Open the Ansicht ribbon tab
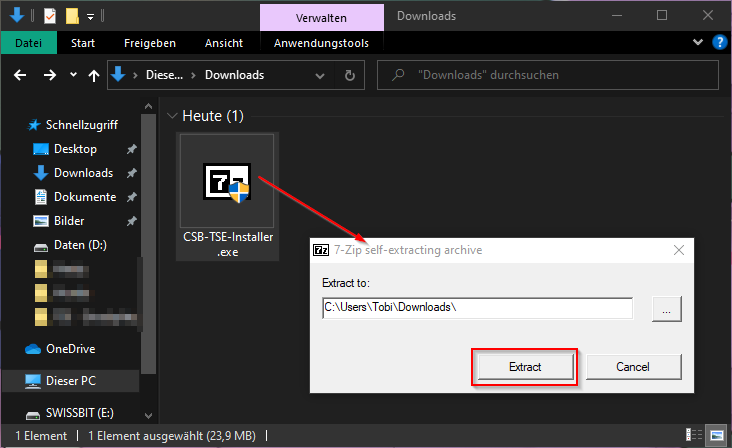732x448 pixels. [x=224, y=43]
